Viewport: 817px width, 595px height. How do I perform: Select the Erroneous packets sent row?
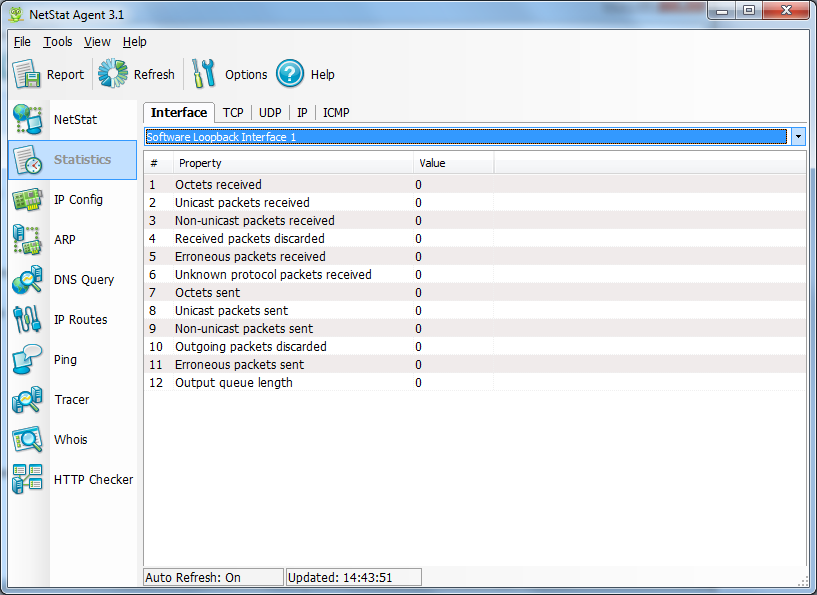click(475, 364)
